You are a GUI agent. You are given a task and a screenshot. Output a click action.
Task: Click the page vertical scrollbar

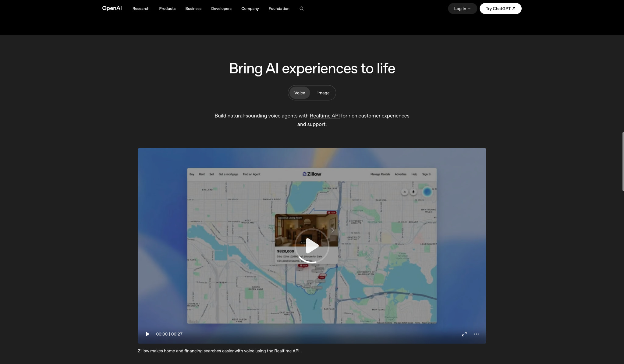[623, 161]
